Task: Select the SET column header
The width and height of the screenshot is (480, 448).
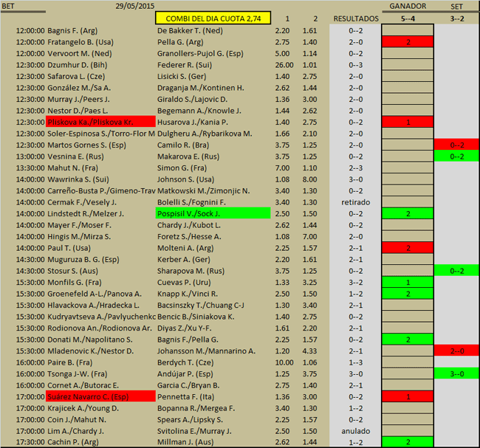Action: point(456,7)
